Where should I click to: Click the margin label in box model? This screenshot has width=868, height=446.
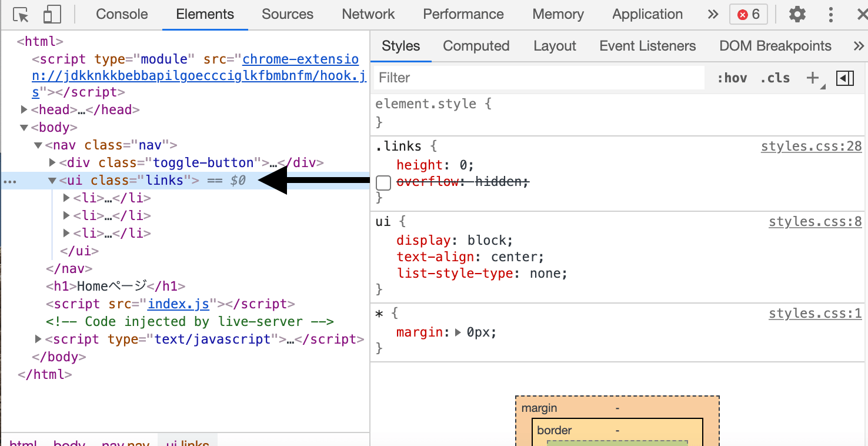pyautogui.click(x=539, y=408)
